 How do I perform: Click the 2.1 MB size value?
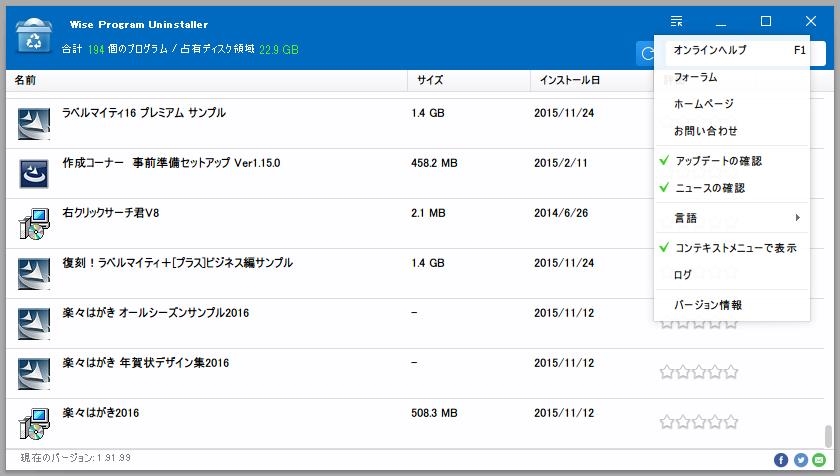[x=428, y=213]
